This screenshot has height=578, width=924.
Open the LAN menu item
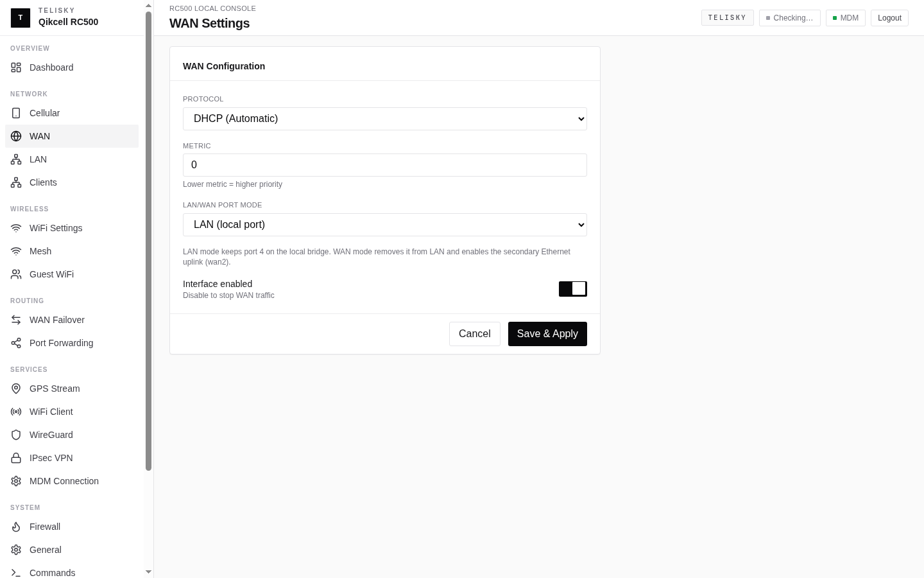tap(72, 159)
